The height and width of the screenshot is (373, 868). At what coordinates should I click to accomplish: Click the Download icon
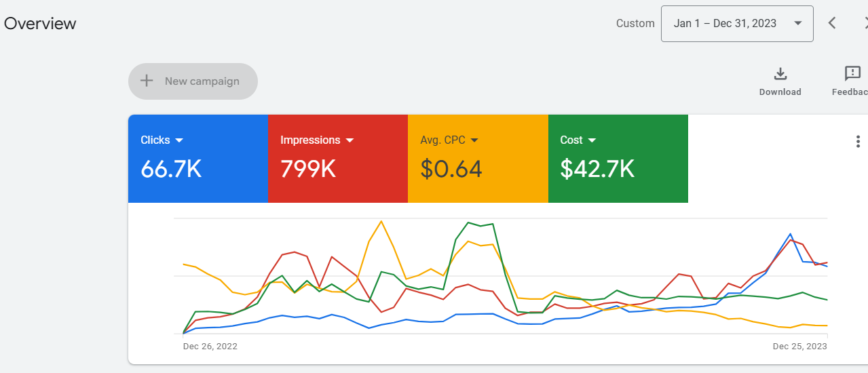point(780,74)
